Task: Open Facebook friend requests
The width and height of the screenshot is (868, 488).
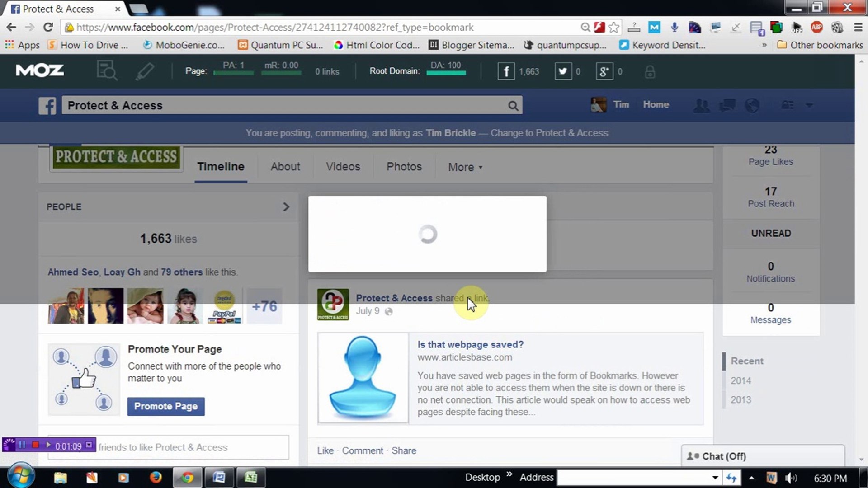Action: (x=701, y=105)
